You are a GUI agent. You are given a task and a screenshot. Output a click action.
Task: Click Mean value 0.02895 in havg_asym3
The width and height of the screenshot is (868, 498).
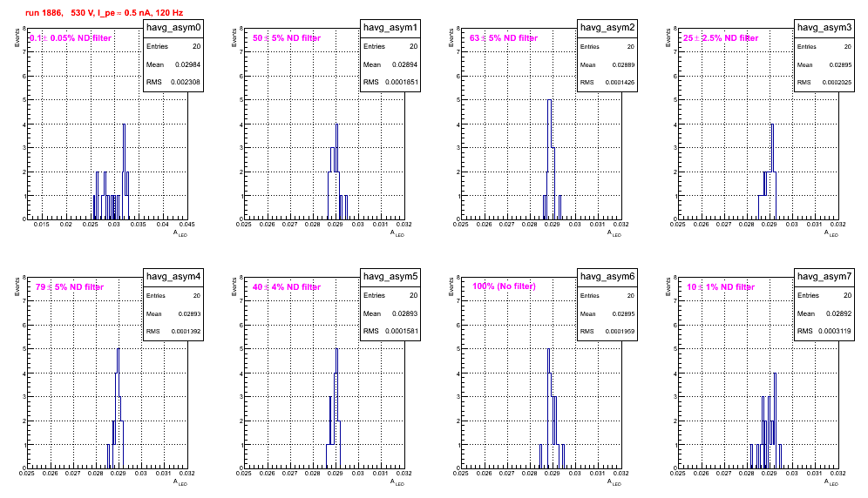point(840,64)
